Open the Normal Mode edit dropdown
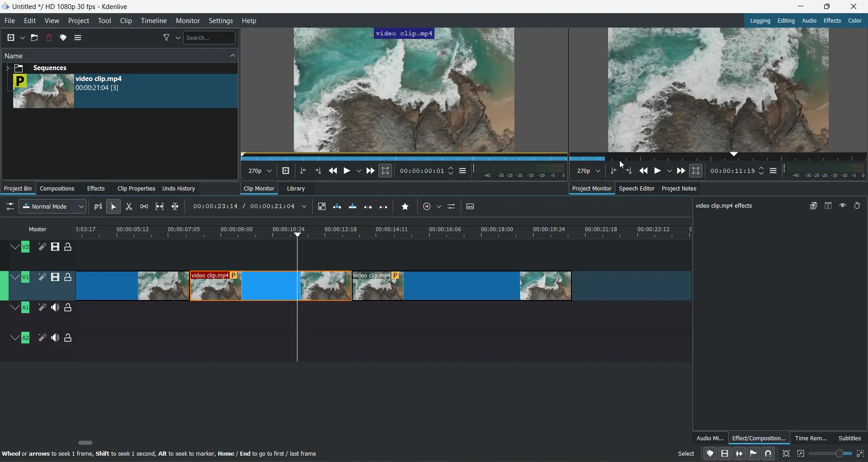868x462 pixels. 53,207
